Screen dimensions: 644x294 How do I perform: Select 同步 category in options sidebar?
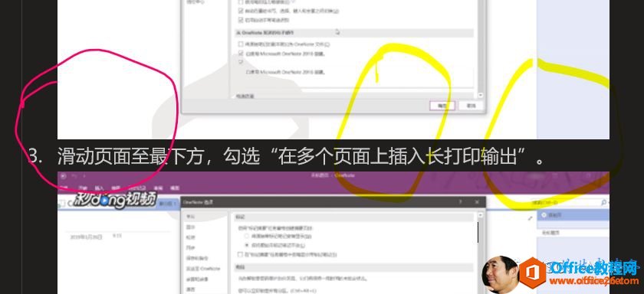coord(191,247)
